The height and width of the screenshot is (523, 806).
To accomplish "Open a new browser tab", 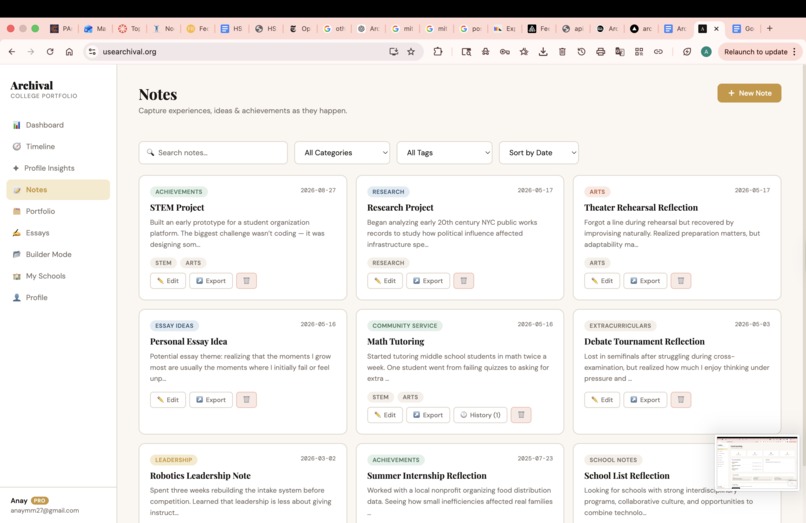I will [770, 28].
